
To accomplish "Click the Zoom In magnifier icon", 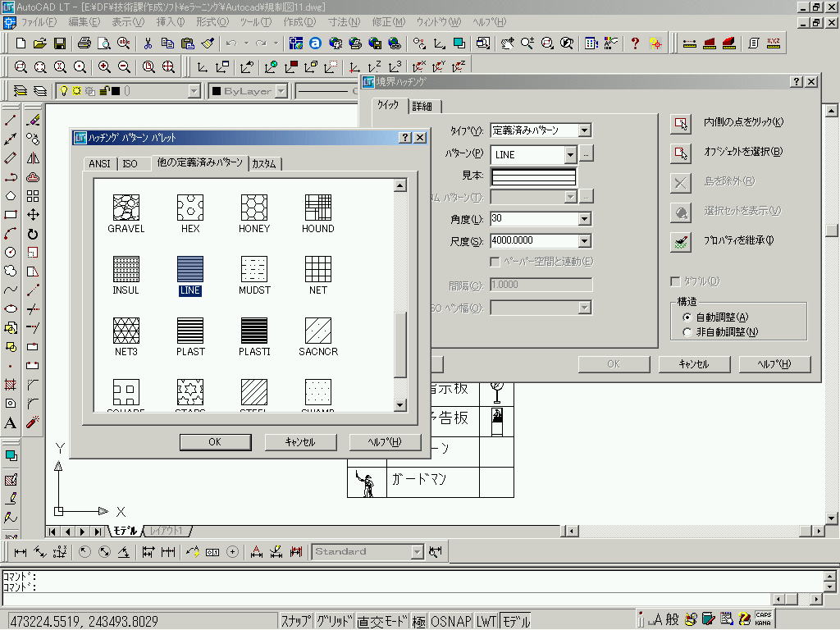I will coord(104,67).
